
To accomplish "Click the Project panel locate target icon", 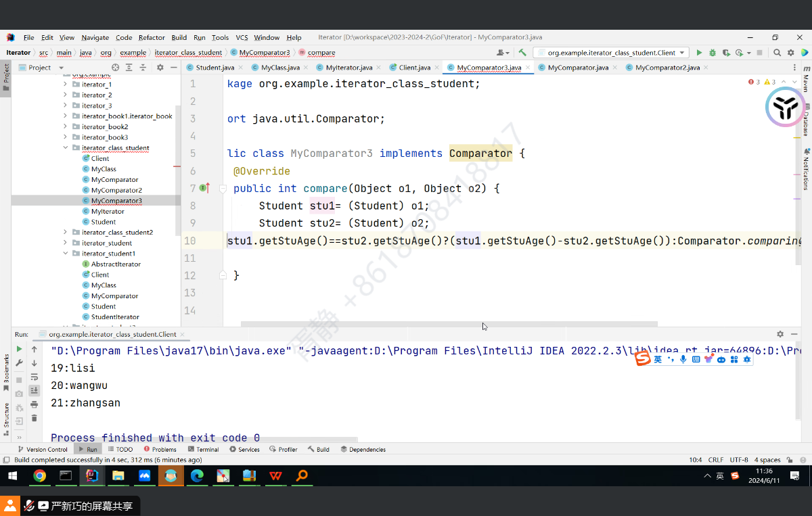I will pyautogui.click(x=115, y=68).
